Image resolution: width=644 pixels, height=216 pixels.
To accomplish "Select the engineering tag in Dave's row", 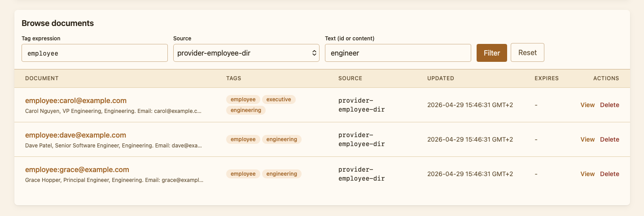I will point(282,139).
